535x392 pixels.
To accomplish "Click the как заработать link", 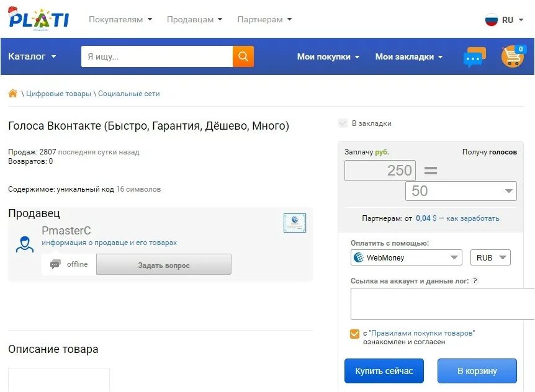I will [472, 218].
